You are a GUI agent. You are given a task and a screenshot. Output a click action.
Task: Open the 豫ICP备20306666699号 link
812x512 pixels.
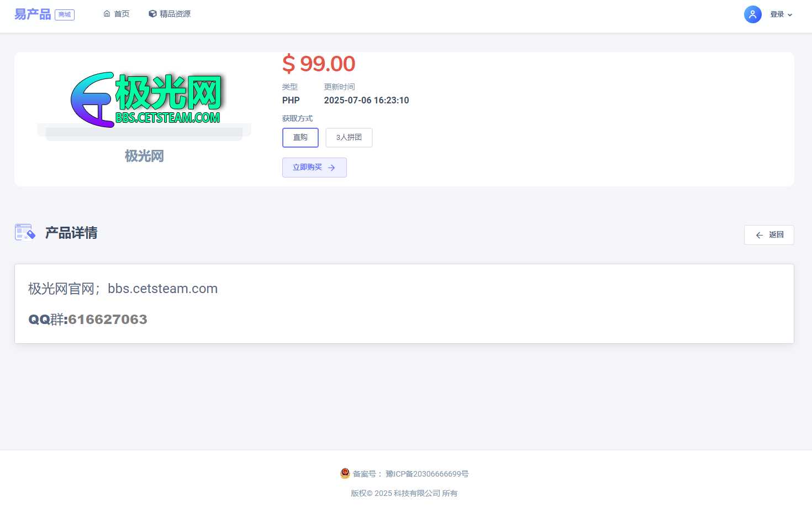[x=427, y=474]
